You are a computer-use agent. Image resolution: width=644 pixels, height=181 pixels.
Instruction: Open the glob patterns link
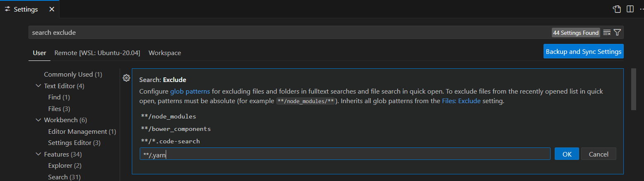click(190, 91)
